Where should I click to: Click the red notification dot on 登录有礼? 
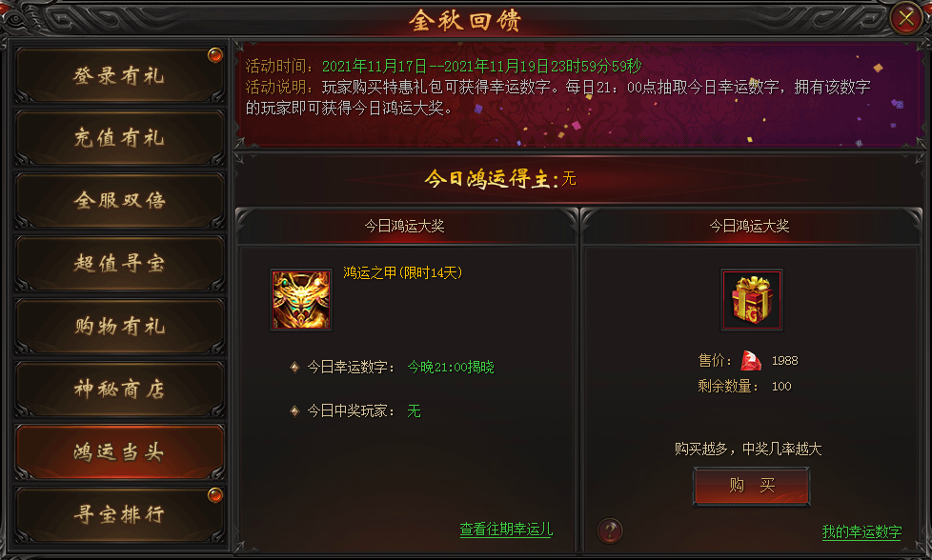pos(214,55)
